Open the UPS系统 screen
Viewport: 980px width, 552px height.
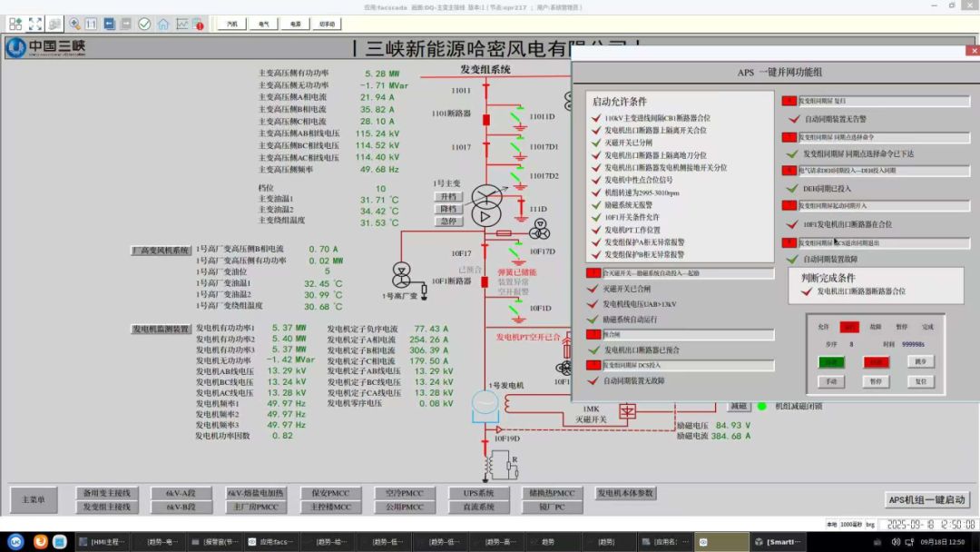pos(479,493)
